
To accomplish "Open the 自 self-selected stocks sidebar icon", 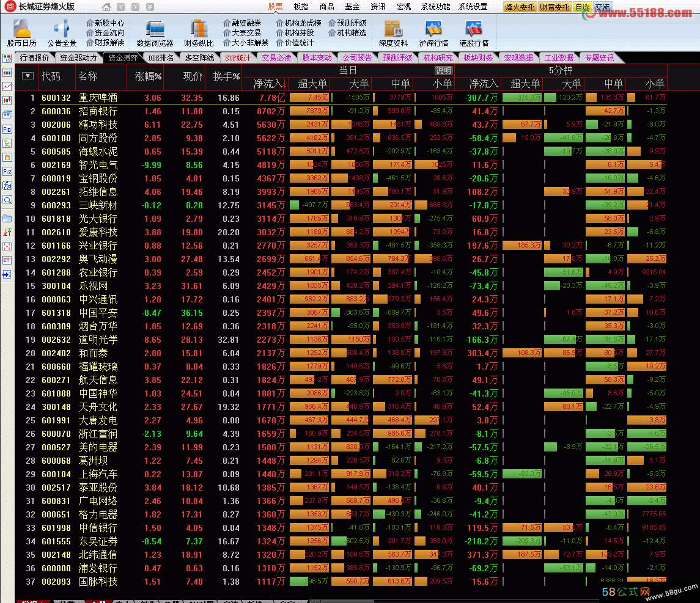I will (7, 157).
